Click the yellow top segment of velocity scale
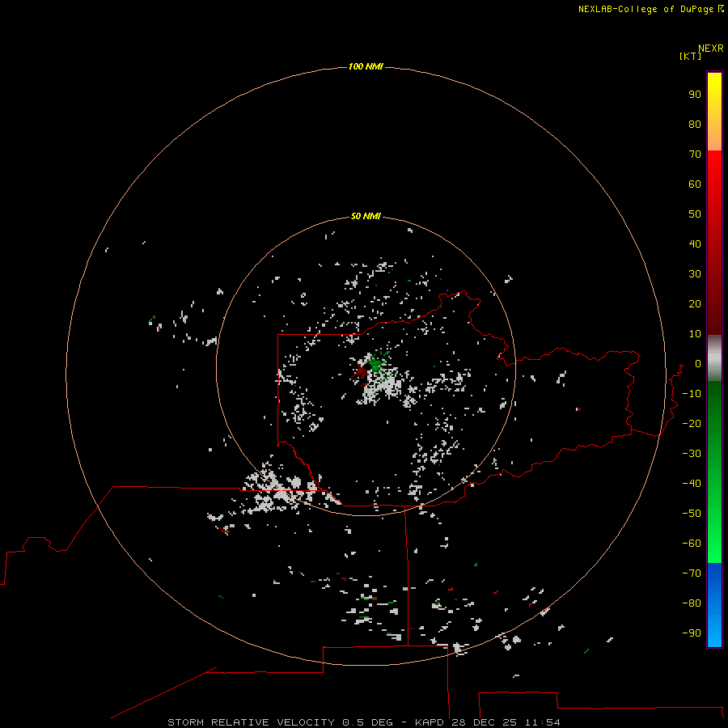 pyautogui.click(x=714, y=112)
